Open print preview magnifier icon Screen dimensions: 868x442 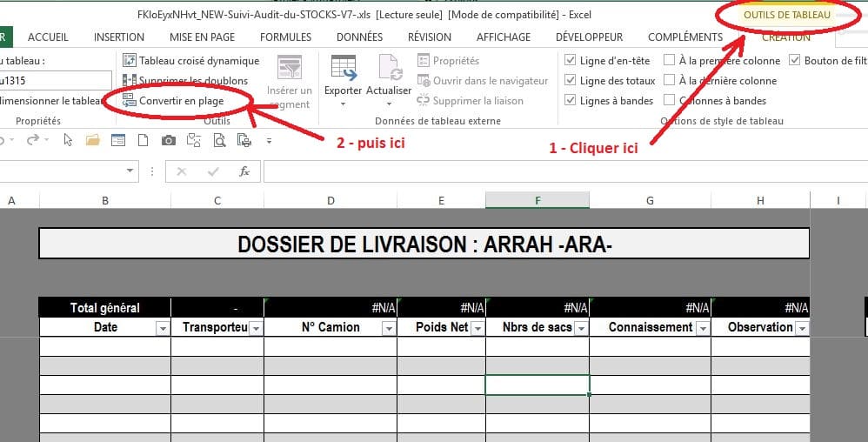pos(220,141)
